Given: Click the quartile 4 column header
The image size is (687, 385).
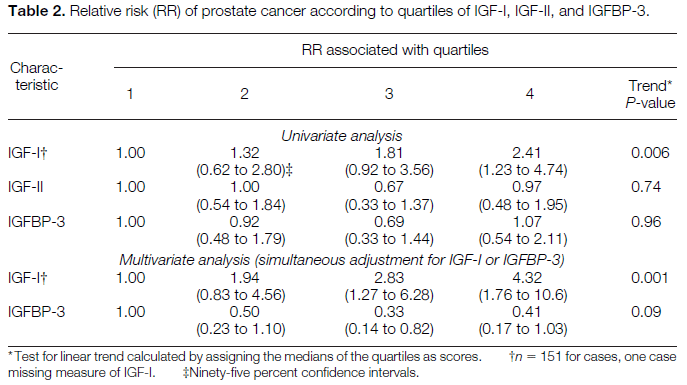Looking at the screenshot, I should 530,94.
